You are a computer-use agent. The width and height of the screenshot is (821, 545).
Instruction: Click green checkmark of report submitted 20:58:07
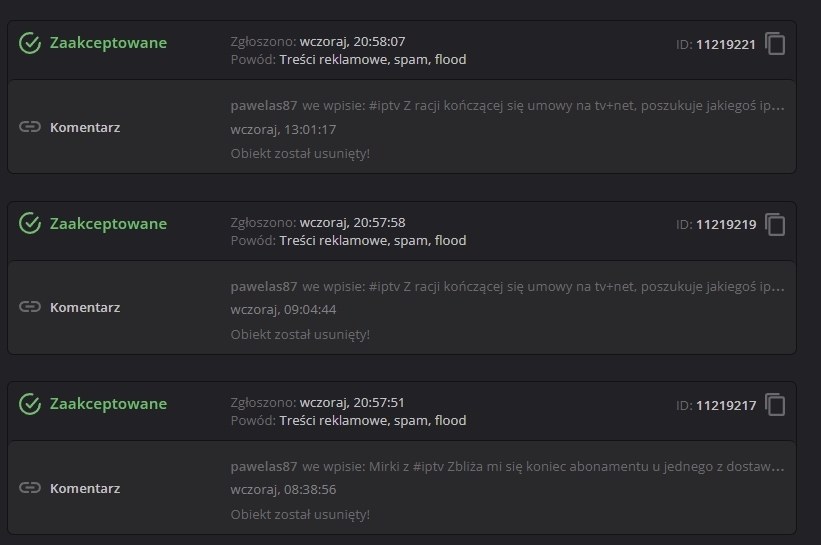tap(30, 43)
